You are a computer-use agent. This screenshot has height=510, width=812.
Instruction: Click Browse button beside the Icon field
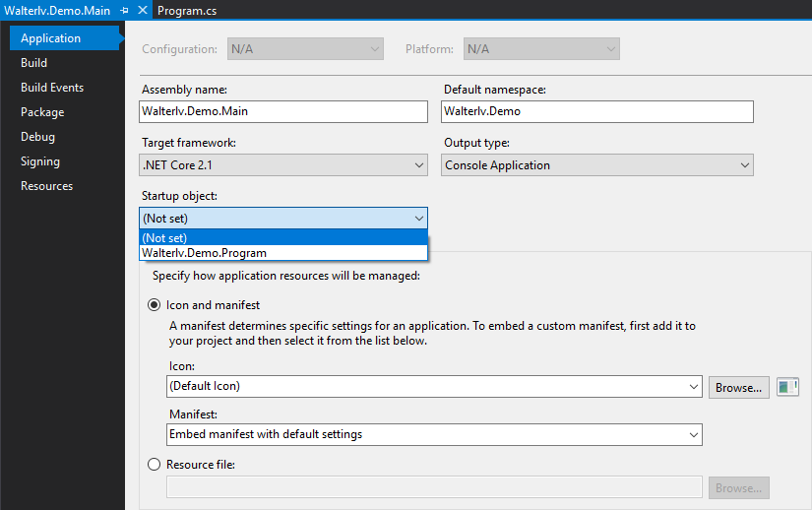pos(738,387)
